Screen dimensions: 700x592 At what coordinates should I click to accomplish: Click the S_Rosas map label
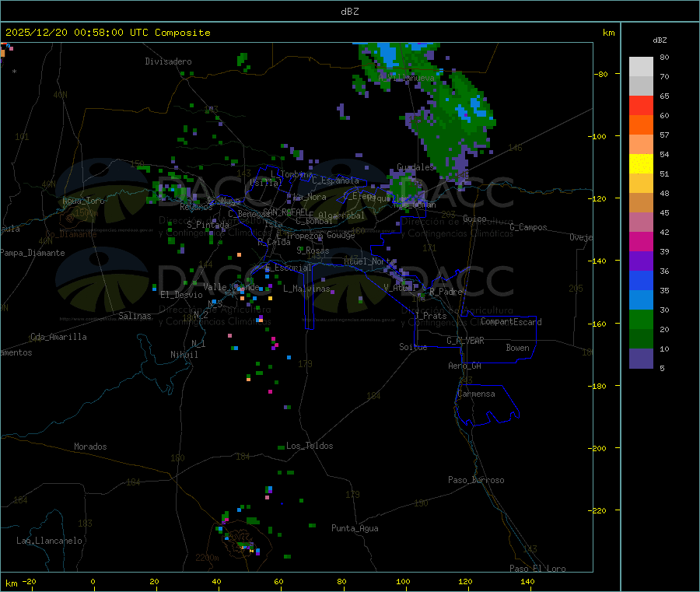tap(313, 250)
